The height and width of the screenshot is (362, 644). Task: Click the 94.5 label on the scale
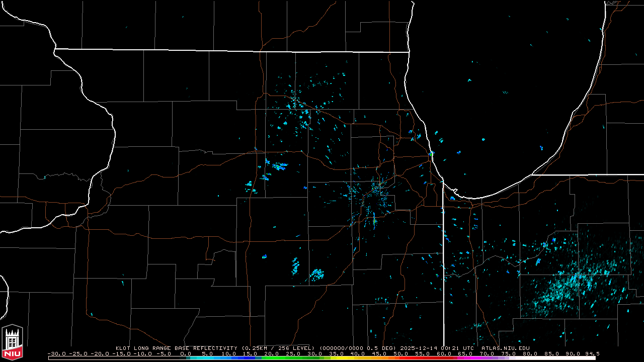point(592,353)
